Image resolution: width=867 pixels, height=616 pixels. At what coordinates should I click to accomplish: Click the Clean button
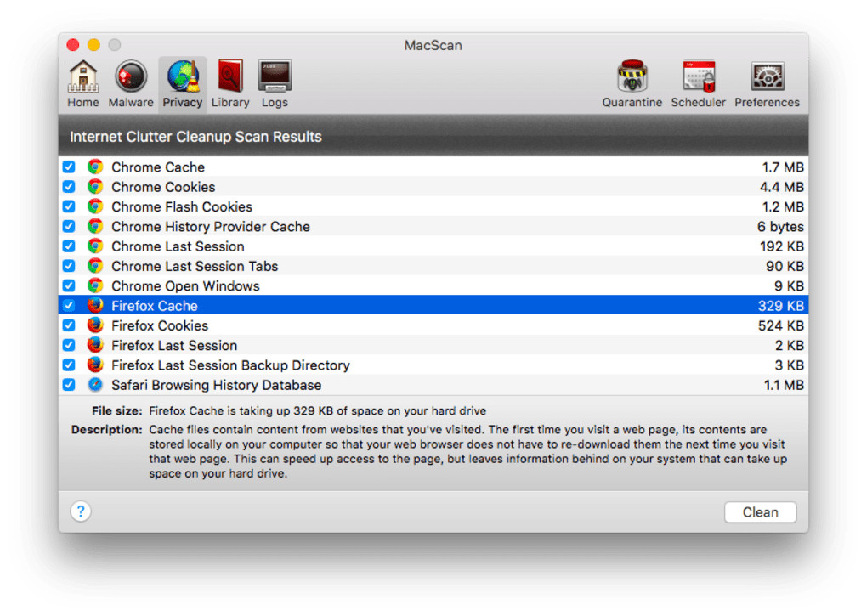pyautogui.click(x=760, y=512)
